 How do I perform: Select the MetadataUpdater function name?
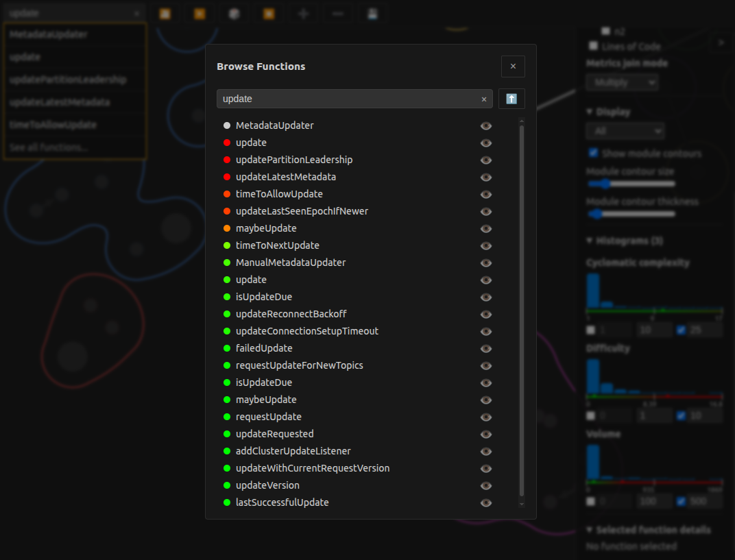click(x=275, y=125)
